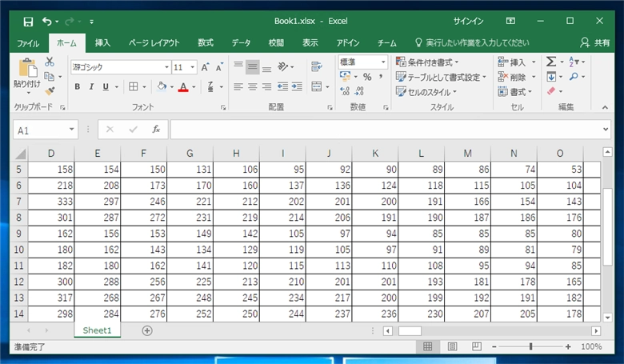Toggle underline formatting
This screenshot has width=624, height=364.
coord(106,86)
